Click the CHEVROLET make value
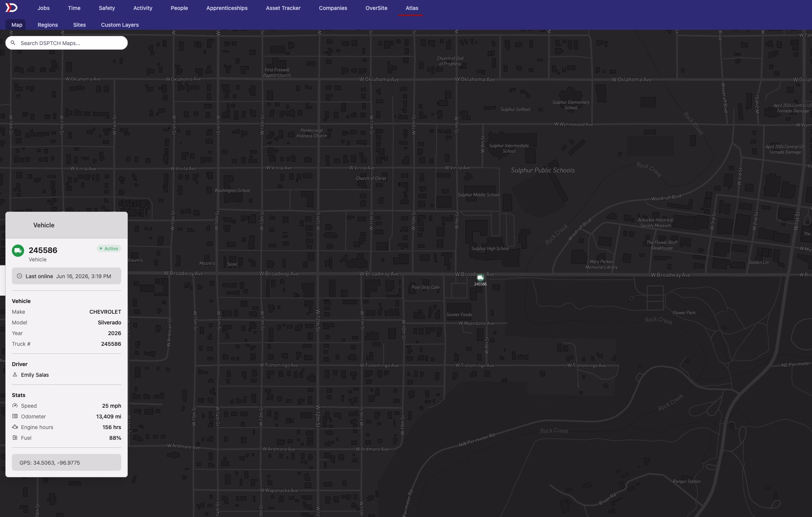The height and width of the screenshot is (517, 812). pyautogui.click(x=105, y=312)
